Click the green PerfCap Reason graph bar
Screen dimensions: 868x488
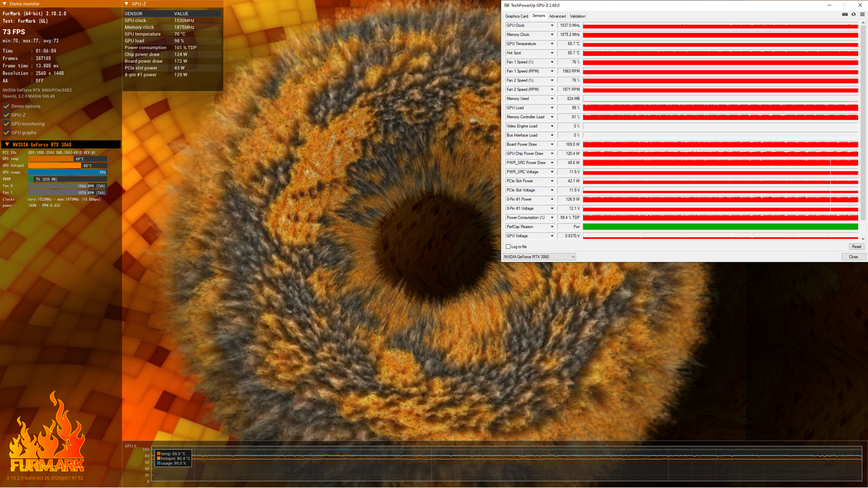tap(720, 227)
